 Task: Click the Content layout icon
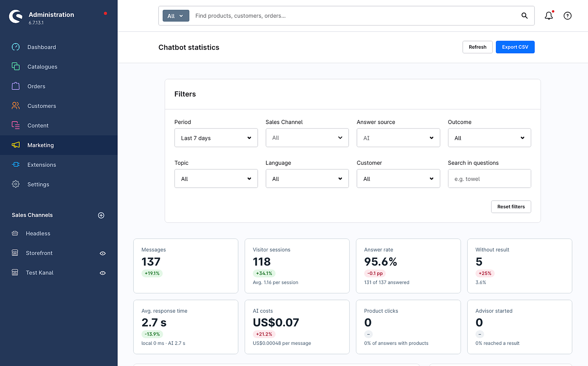tap(16, 125)
